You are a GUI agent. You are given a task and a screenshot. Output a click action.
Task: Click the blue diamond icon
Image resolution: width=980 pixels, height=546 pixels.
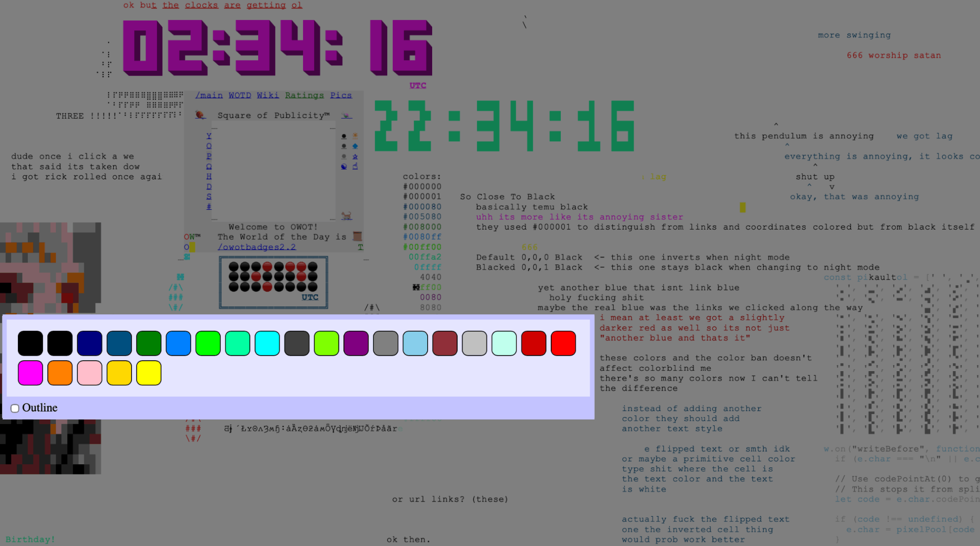[x=355, y=146]
